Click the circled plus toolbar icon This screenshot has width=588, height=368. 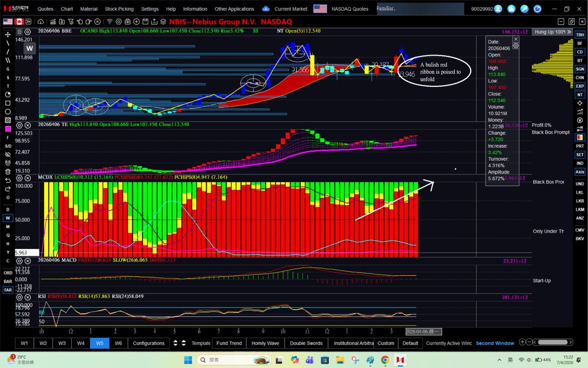tap(136, 22)
